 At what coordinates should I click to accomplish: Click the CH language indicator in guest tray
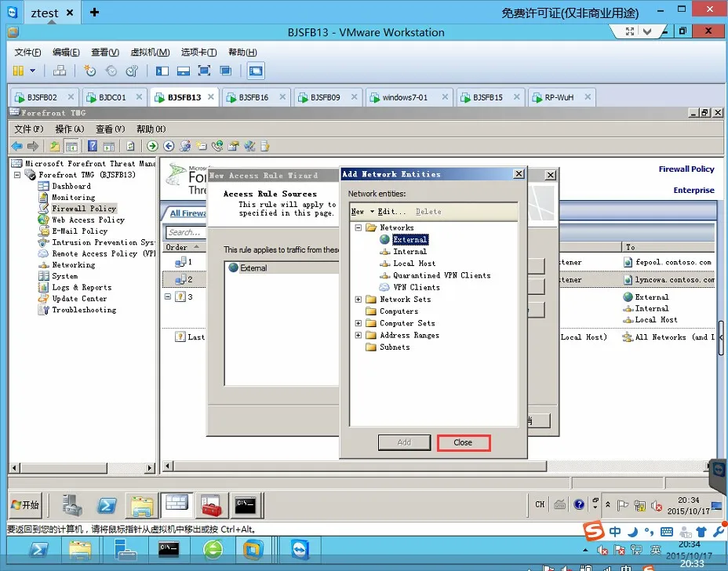[x=540, y=504]
